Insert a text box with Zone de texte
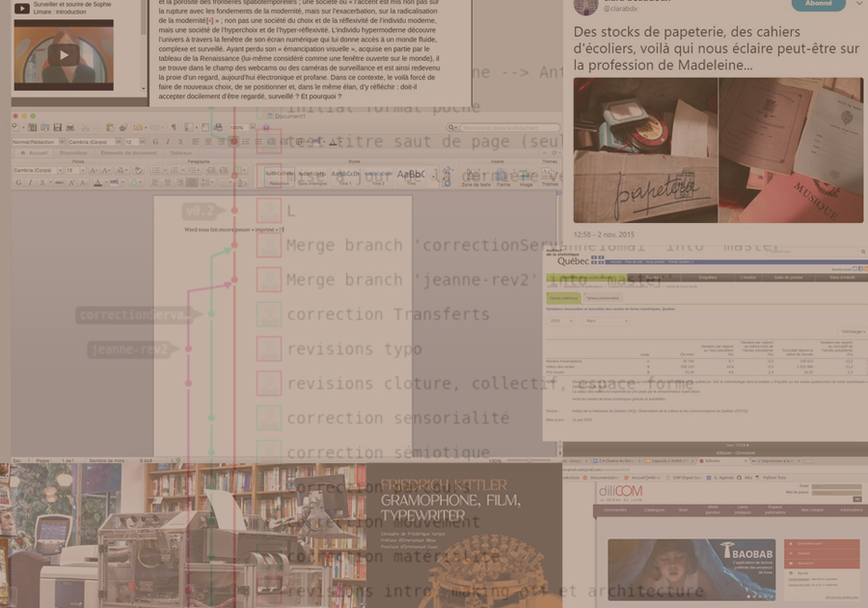The height and width of the screenshot is (608, 868). (475, 174)
